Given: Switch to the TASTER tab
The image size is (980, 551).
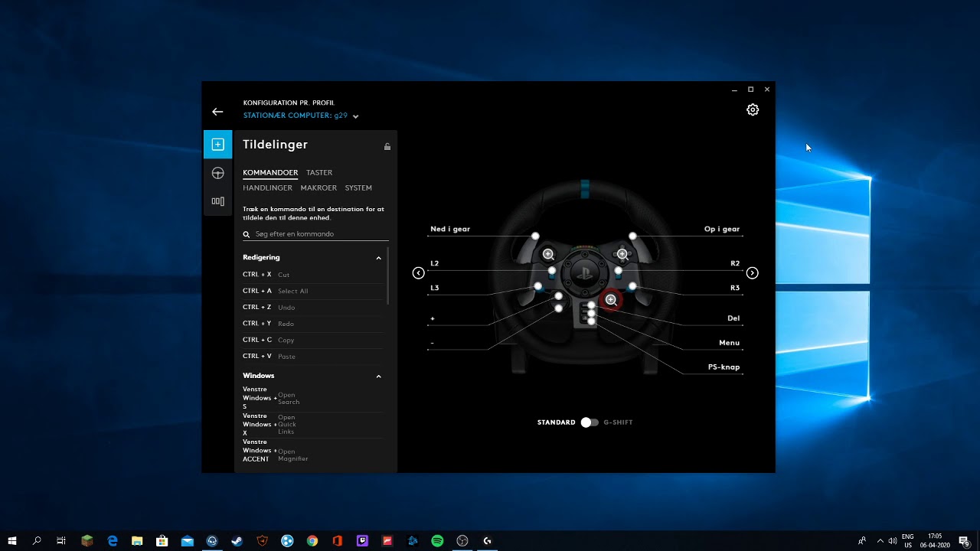Looking at the screenshot, I should (319, 173).
